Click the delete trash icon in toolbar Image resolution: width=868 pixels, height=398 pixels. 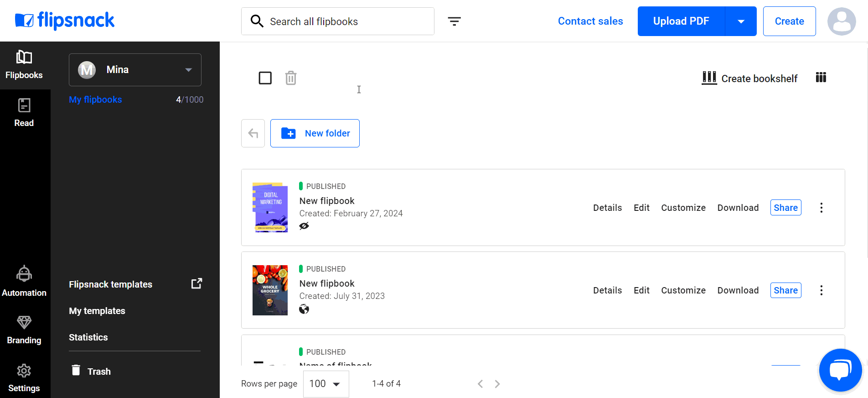[x=291, y=78]
